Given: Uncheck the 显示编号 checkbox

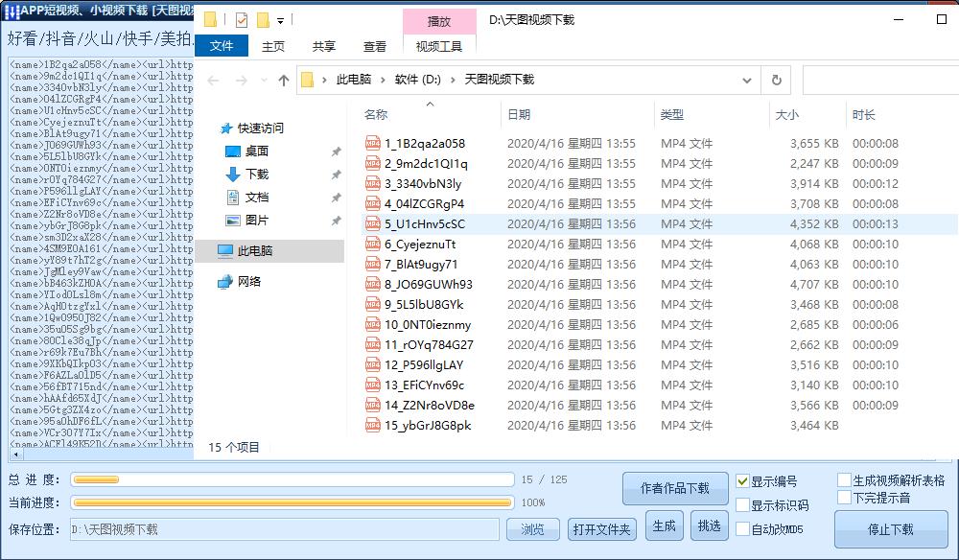Looking at the screenshot, I should click(x=743, y=481).
